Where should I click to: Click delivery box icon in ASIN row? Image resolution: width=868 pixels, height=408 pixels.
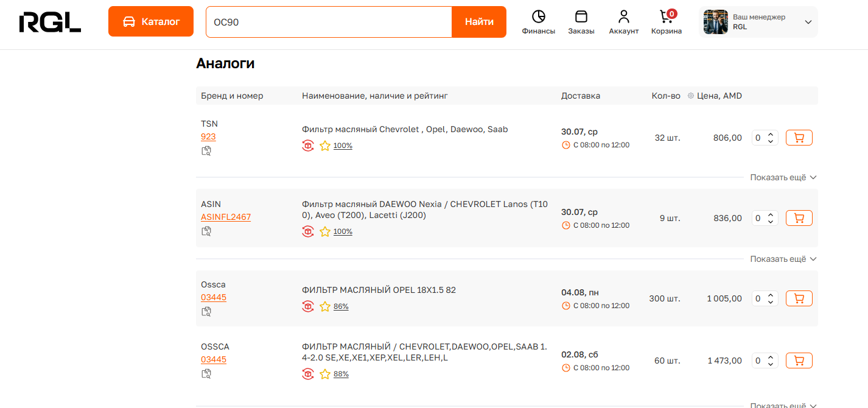tap(308, 231)
